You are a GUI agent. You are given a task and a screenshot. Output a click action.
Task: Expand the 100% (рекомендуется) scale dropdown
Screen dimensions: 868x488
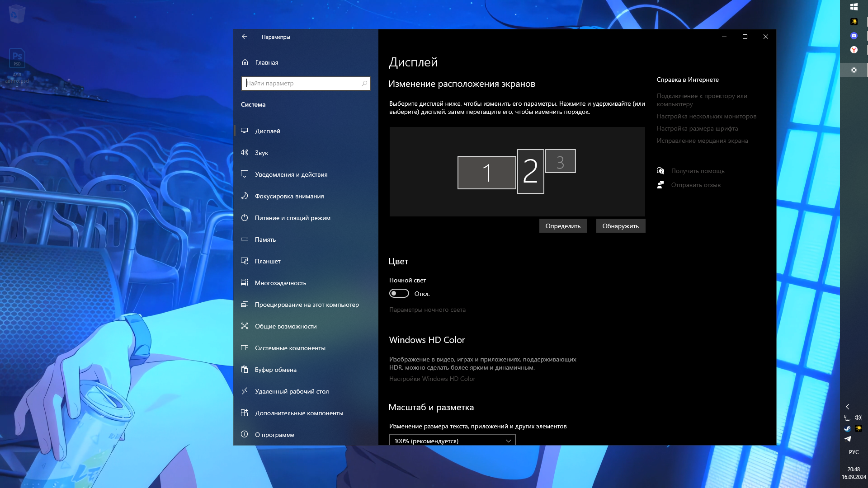[452, 441]
